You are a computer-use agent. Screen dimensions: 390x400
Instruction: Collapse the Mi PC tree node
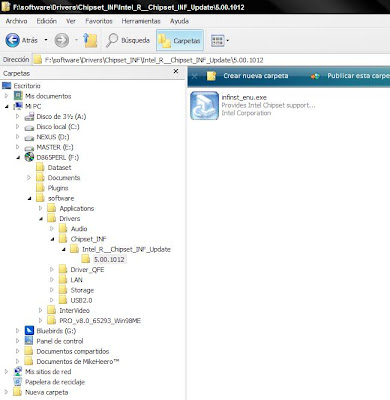click(x=7, y=106)
